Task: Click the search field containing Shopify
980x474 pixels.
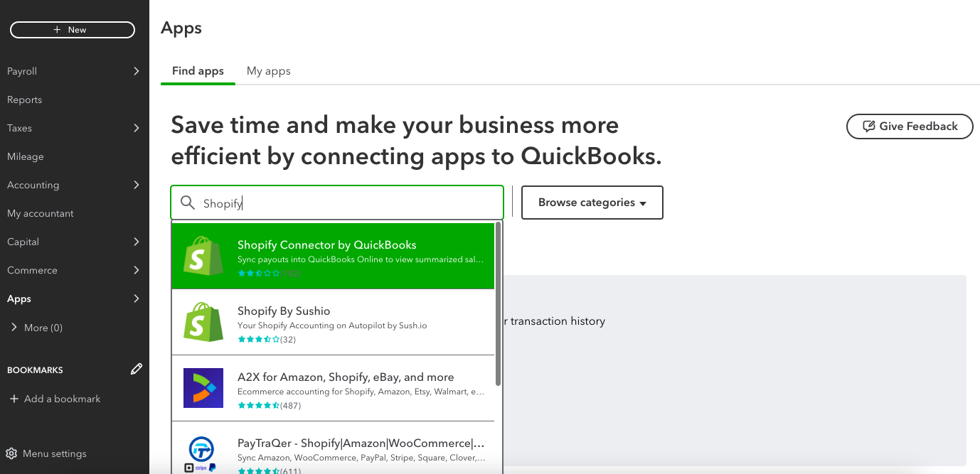Action: (337, 203)
